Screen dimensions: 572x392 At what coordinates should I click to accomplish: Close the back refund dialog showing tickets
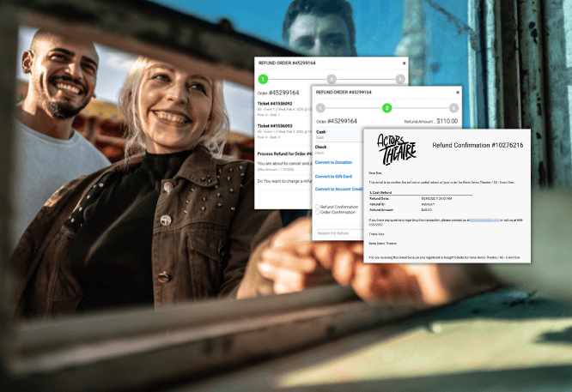pos(404,63)
